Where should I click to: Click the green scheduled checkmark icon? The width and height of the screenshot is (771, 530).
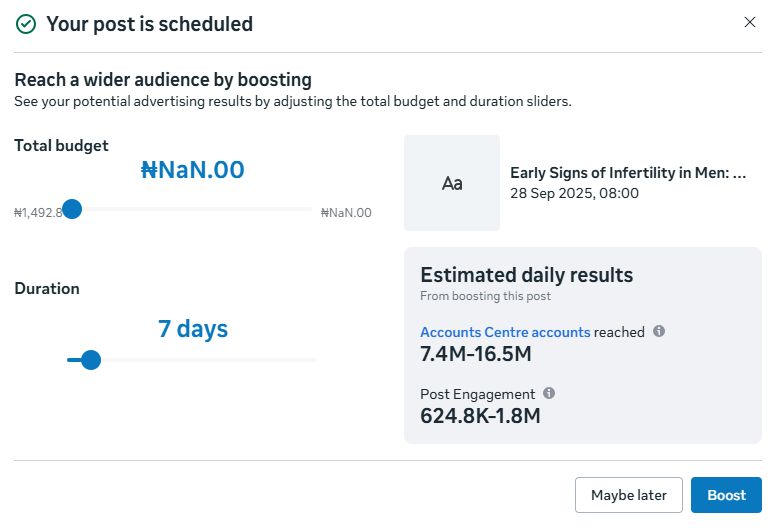(x=26, y=24)
